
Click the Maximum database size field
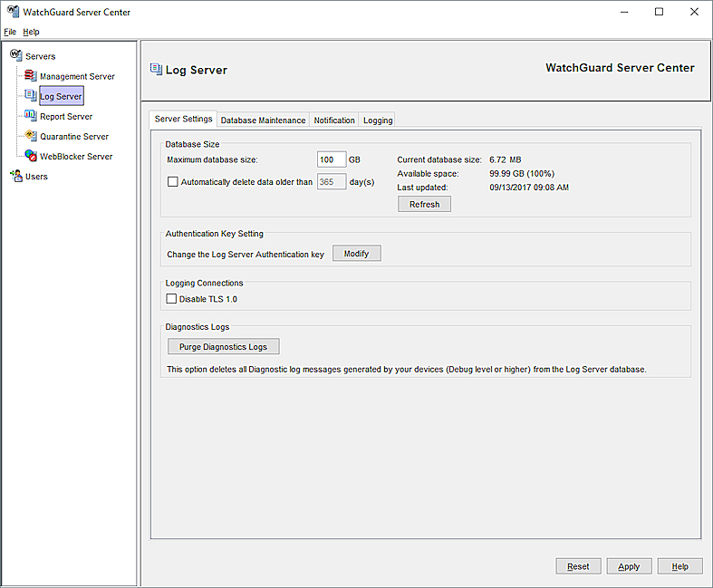coord(331,159)
